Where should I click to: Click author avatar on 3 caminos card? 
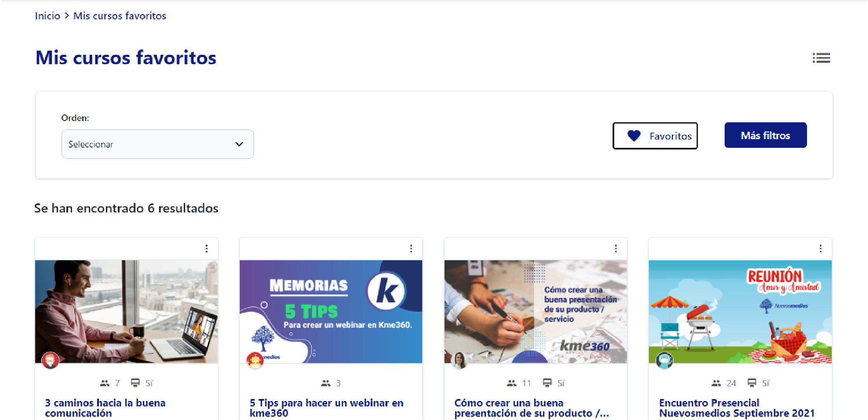click(50, 360)
